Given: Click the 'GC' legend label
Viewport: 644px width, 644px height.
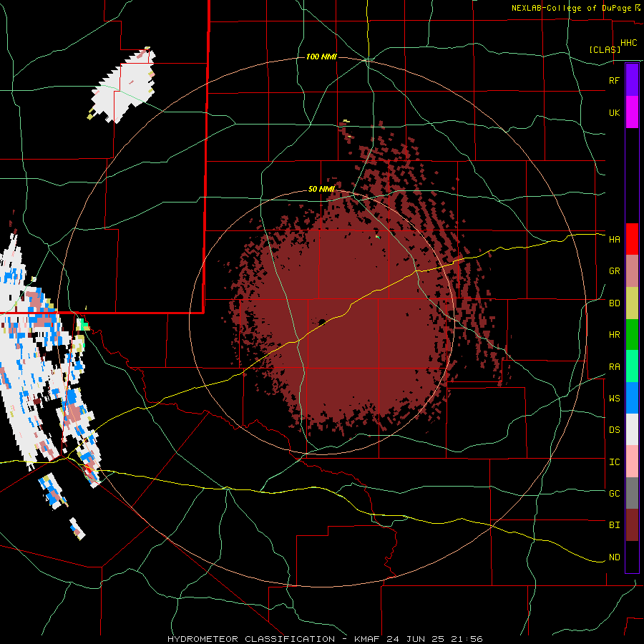Looking at the screenshot, I should point(614,494).
